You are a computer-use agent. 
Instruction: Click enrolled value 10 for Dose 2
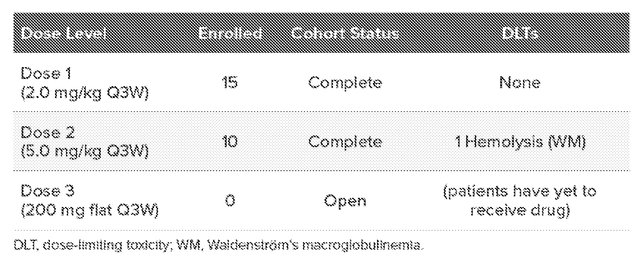click(230, 142)
